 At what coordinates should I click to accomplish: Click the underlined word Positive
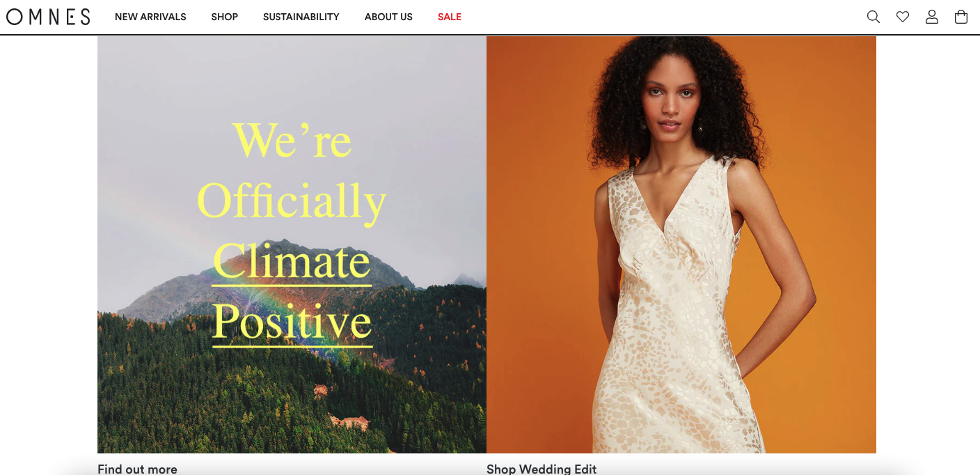292,323
